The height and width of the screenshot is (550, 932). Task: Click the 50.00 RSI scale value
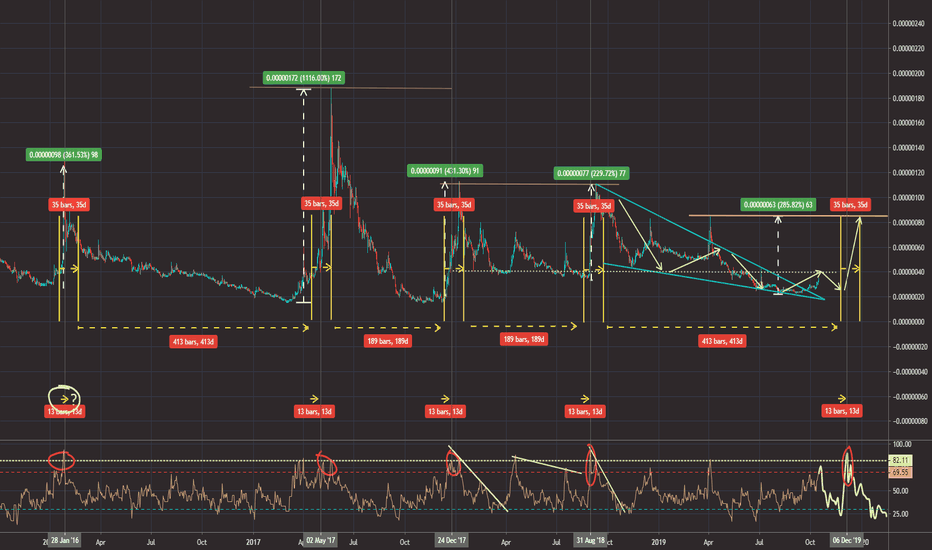pos(900,491)
